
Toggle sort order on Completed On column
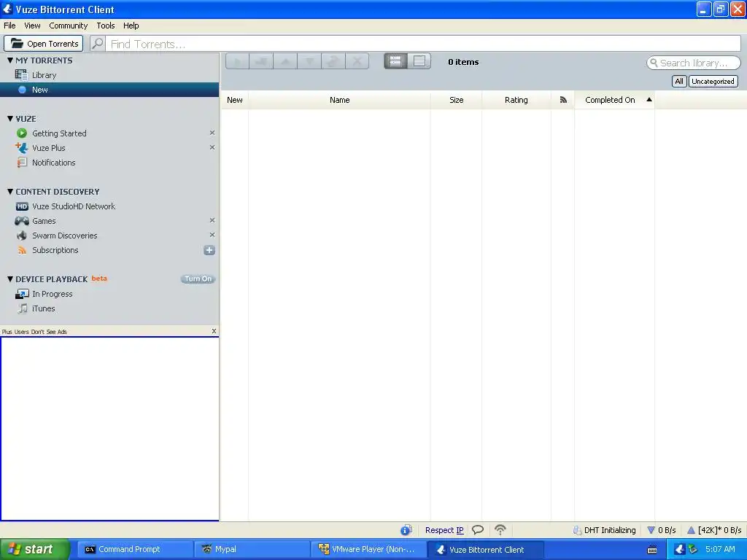[614, 100]
